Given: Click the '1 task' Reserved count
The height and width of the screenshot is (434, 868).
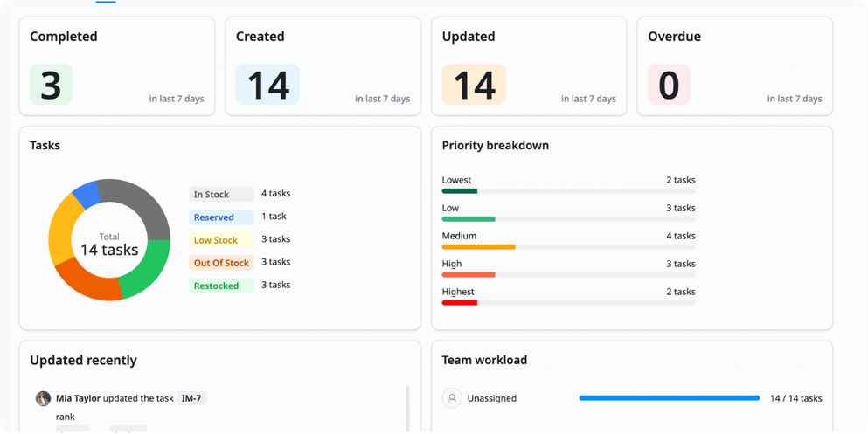Looking at the screenshot, I should [274, 217].
